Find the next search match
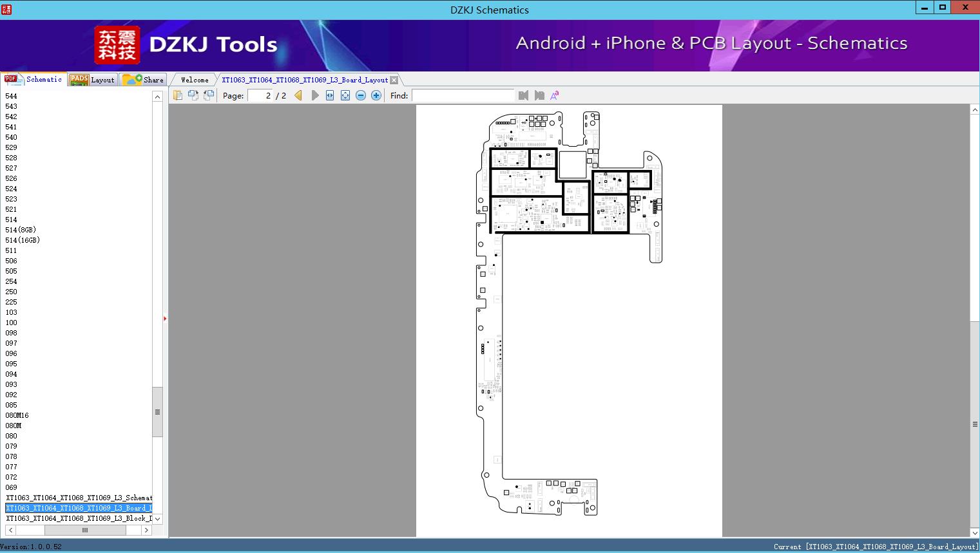 pos(539,95)
